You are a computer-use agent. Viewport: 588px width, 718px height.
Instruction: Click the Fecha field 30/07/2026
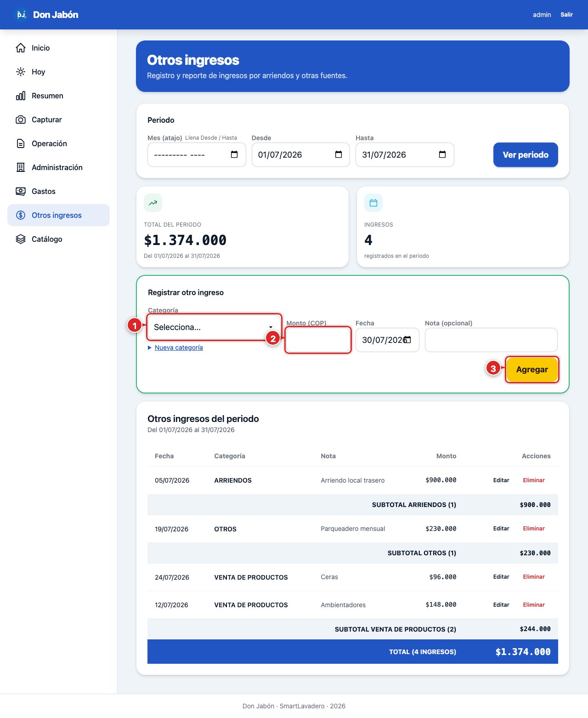387,340
